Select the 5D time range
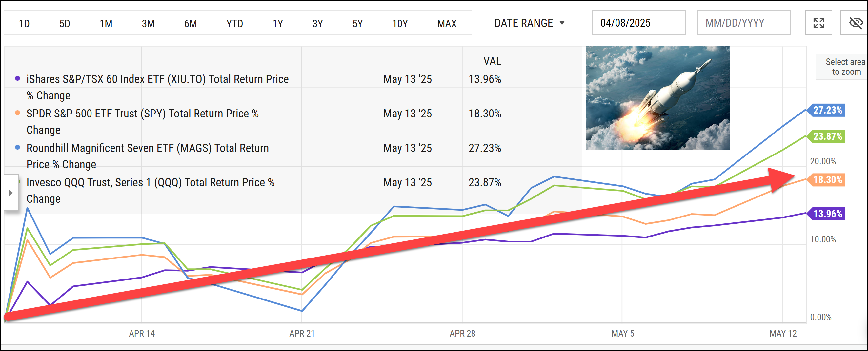868x351 pixels. [x=65, y=23]
